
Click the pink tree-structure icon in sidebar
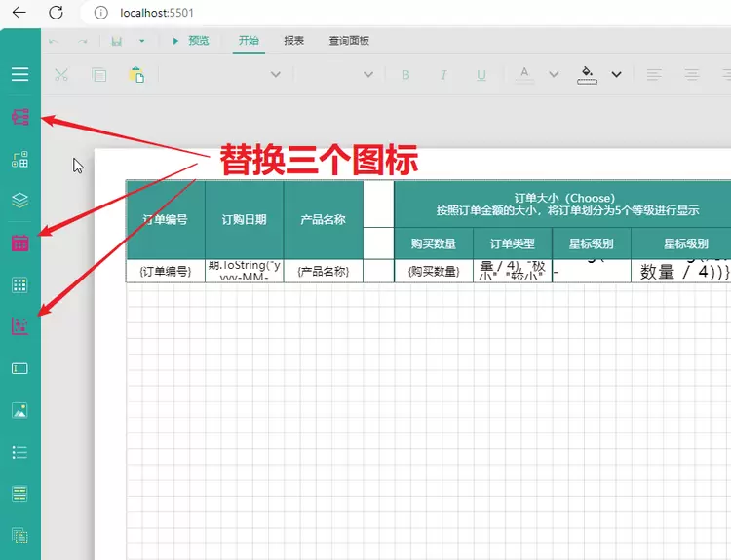[x=19, y=117]
